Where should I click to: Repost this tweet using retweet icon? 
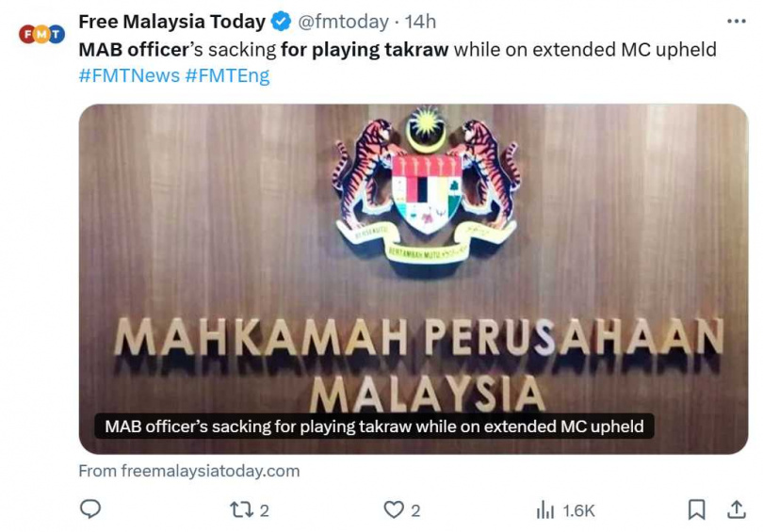point(241,510)
